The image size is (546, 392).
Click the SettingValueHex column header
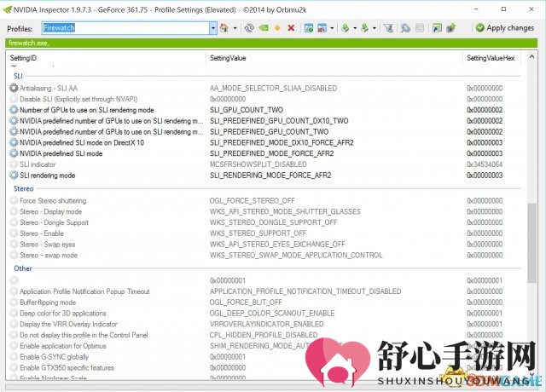491,58
